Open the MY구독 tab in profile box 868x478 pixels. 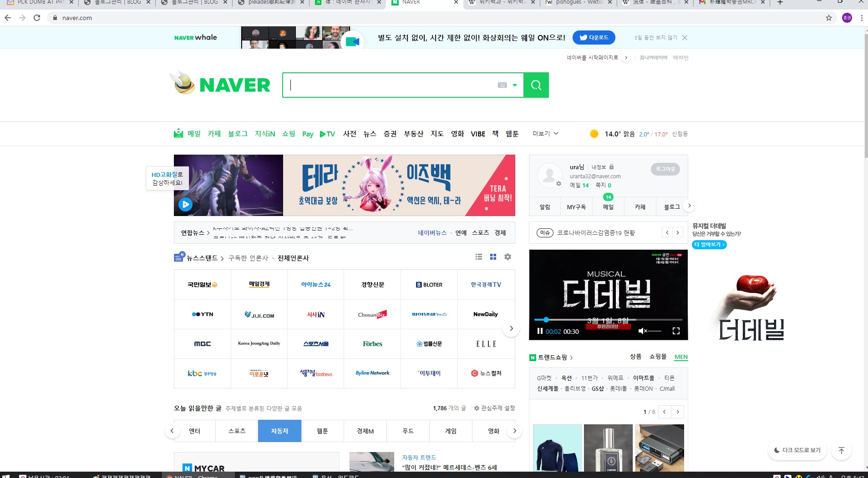tap(576, 207)
